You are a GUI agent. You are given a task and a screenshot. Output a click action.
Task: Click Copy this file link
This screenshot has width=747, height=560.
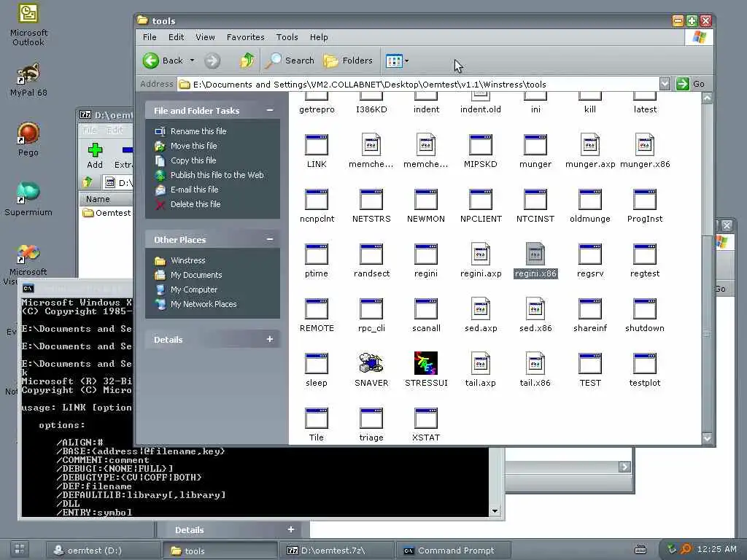[193, 160]
